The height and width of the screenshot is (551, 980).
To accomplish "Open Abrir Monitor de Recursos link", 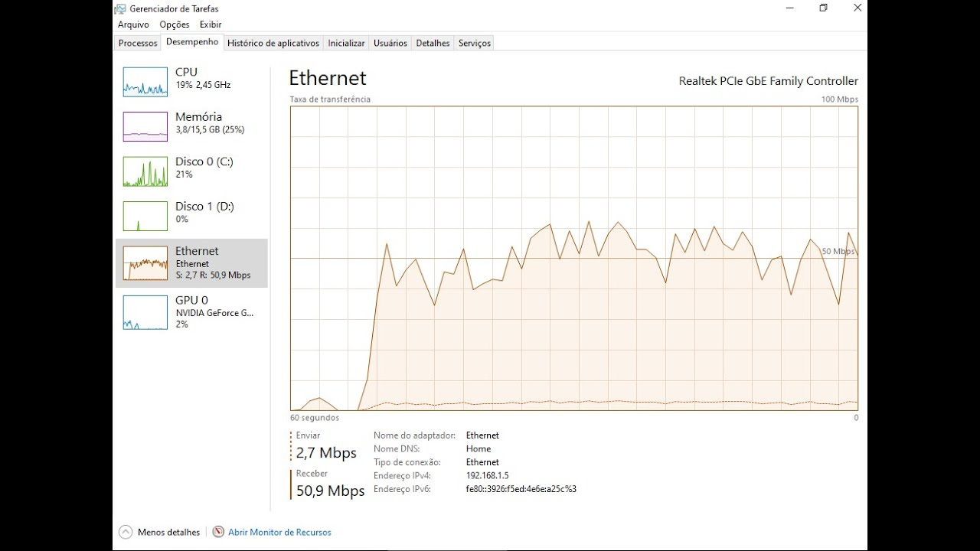I will [x=279, y=532].
